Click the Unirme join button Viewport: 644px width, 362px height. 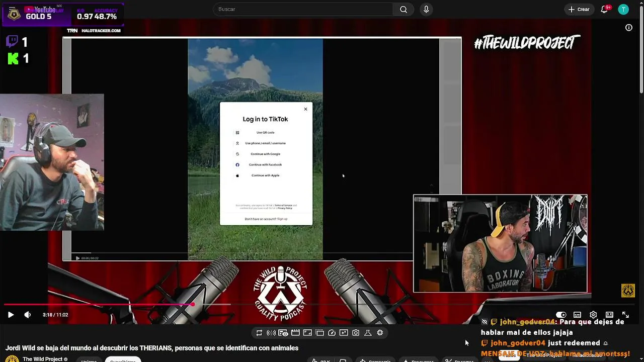(x=89, y=360)
